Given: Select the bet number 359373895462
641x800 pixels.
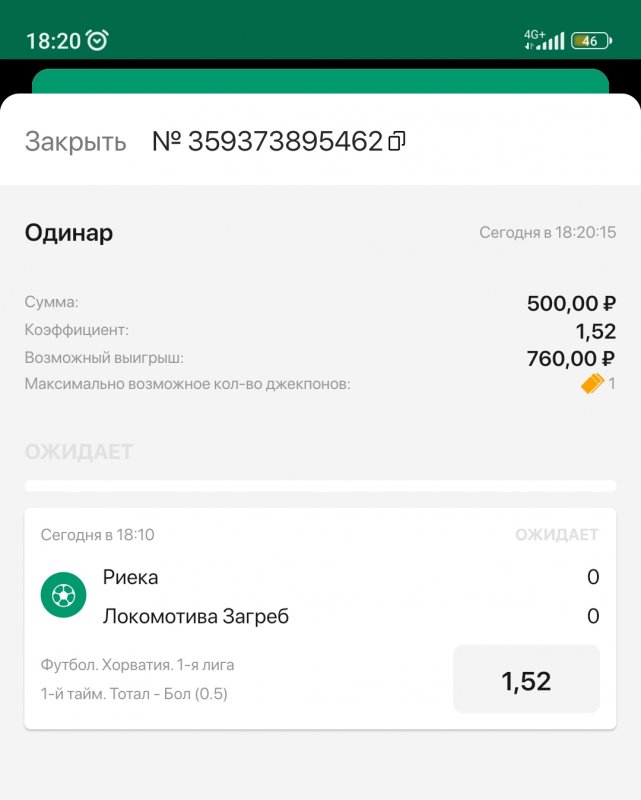Looking at the screenshot, I should click(x=268, y=142).
